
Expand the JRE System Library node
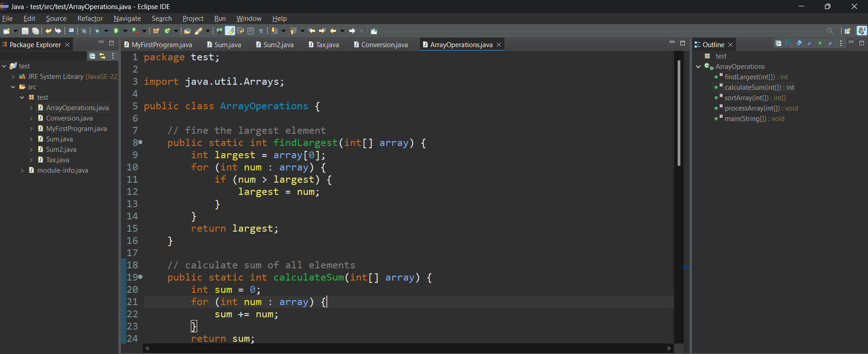[x=13, y=77]
